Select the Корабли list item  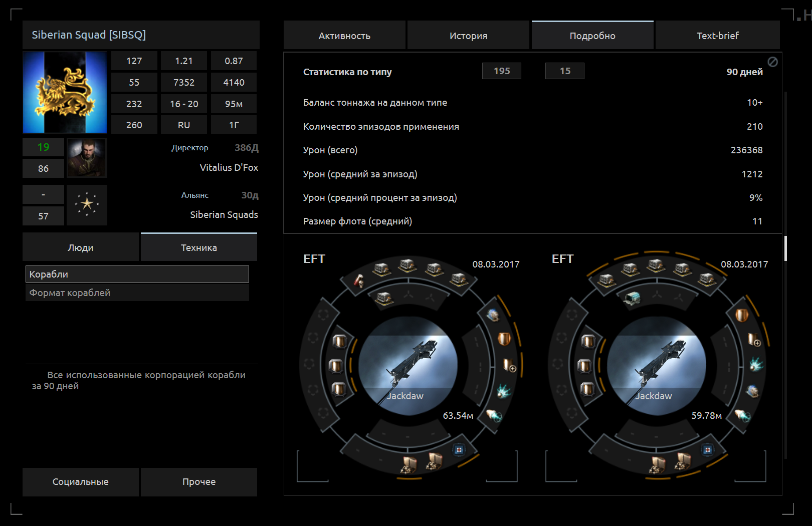click(137, 274)
